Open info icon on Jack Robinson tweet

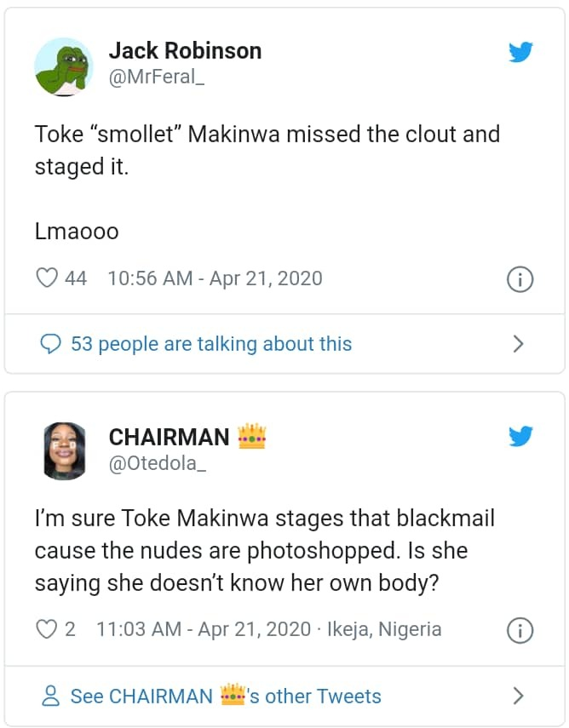pyautogui.click(x=520, y=279)
